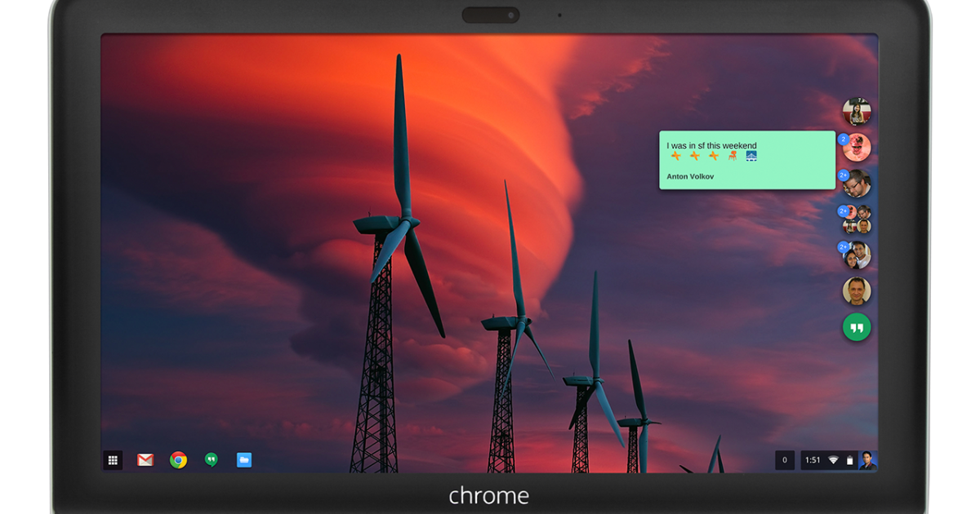The image size is (980, 514).
Task: Click the 1:51 clock in status tray
Action: [813, 460]
